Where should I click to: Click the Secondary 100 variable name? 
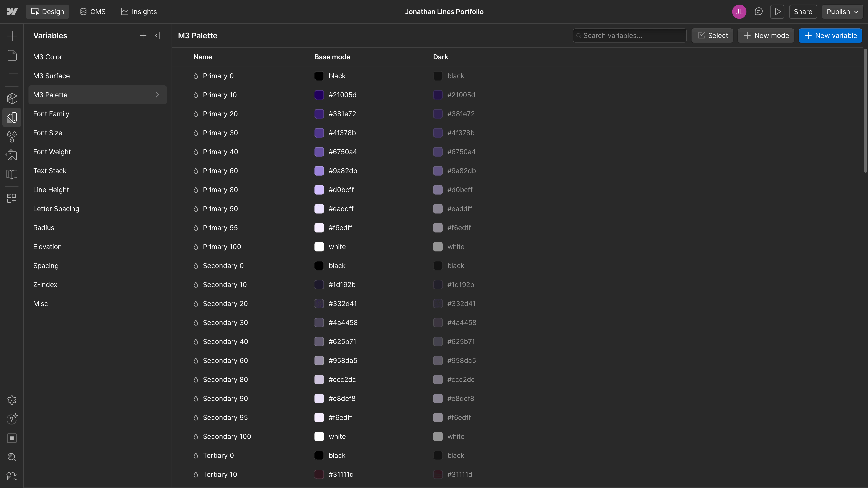coord(227,436)
